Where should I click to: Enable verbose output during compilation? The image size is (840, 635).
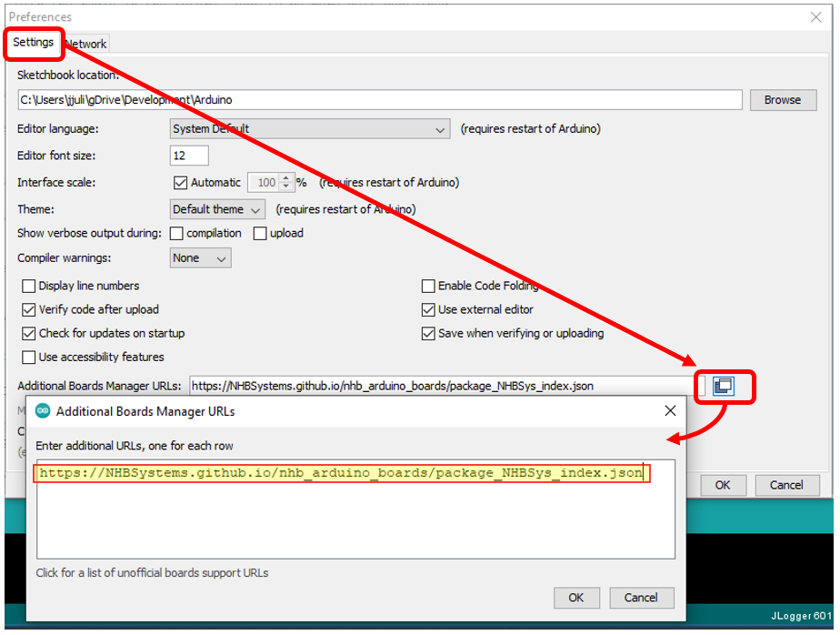pos(176,233)
